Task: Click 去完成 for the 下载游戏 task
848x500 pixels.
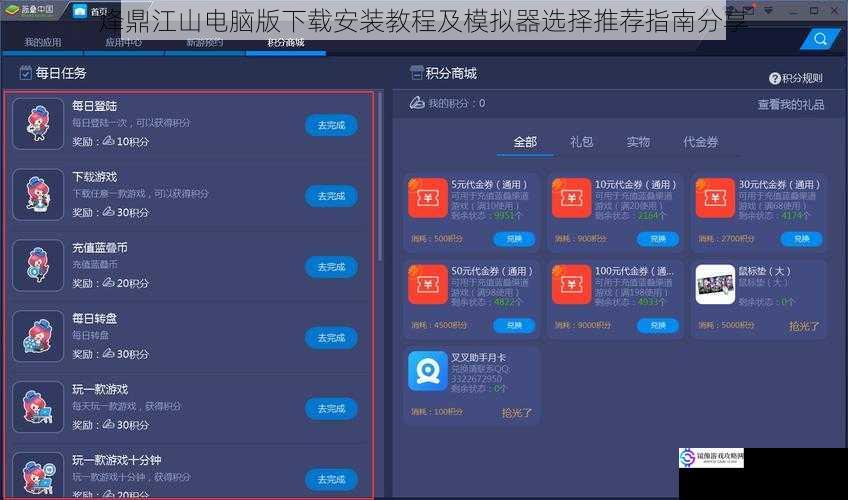Action: 331,196
